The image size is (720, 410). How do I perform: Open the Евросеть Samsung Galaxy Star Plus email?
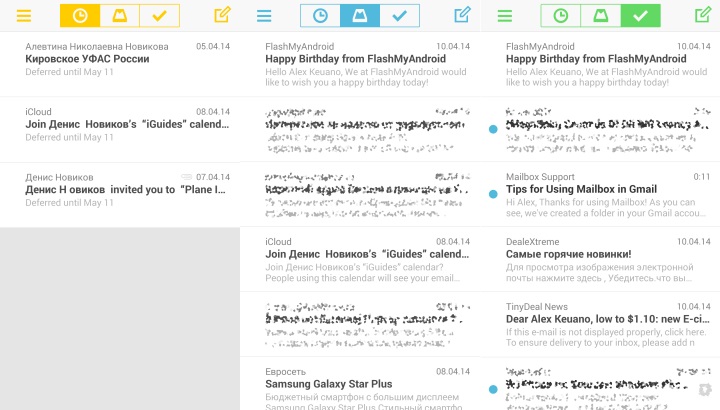click(x=360, y=383)
